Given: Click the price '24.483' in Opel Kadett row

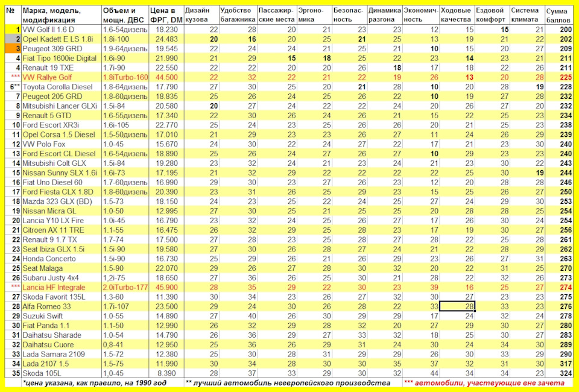Looking at the screenshot, I should 166,39.
